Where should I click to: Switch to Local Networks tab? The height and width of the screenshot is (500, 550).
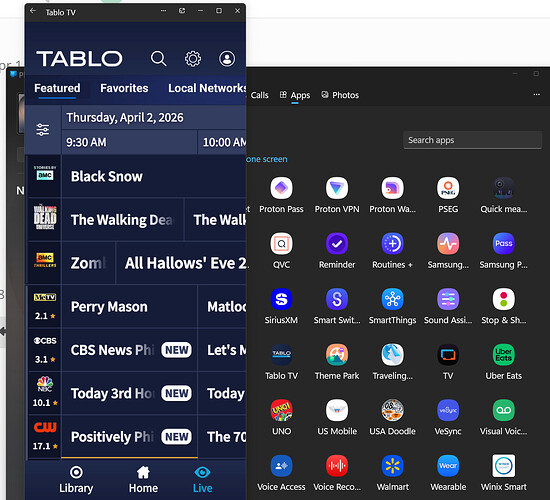pos(207,88)
